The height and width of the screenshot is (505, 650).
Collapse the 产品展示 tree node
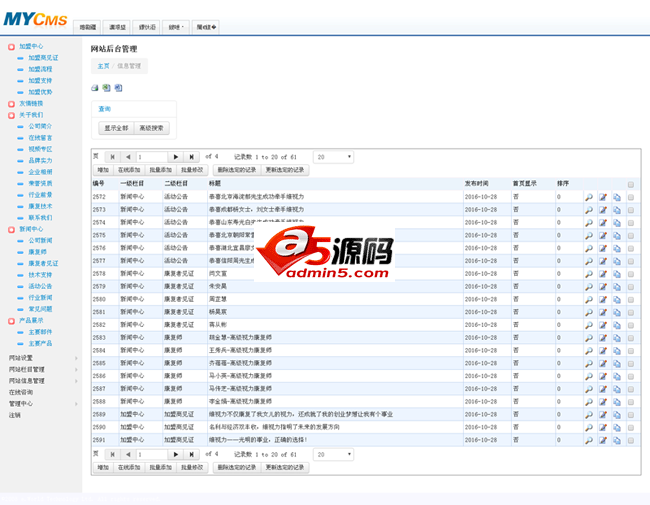coord(12,321)
